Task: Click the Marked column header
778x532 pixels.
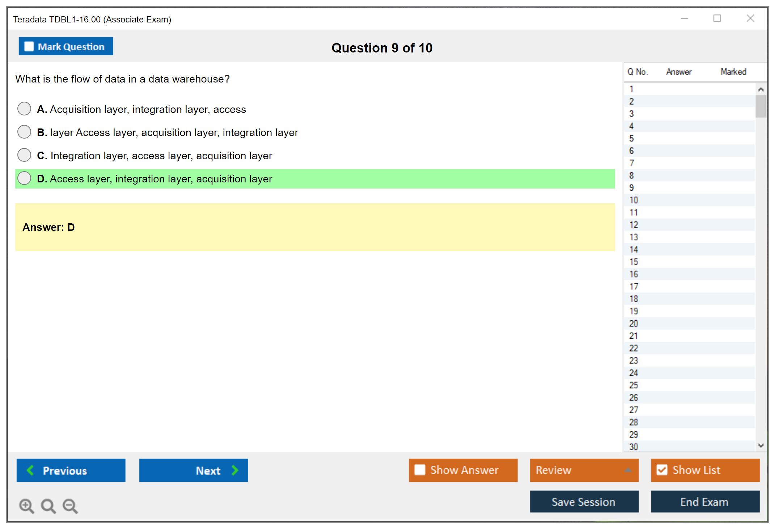Action: [733, 72]
